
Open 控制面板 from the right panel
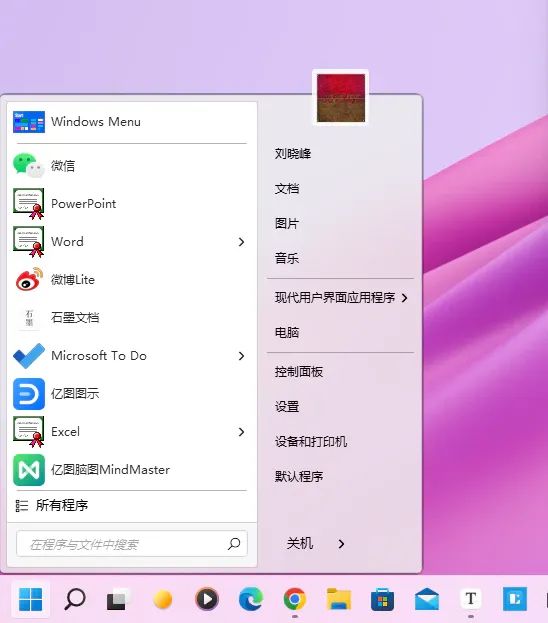[299, 371]
